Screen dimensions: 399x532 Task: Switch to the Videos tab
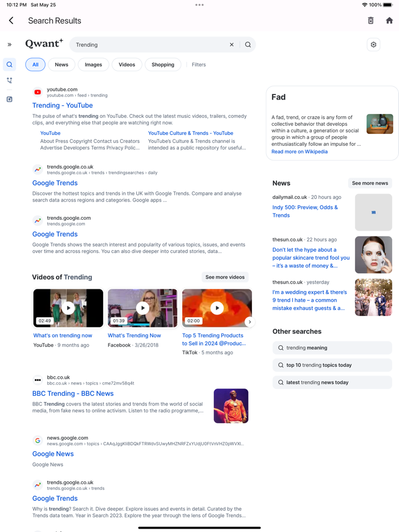pyautogui.click(x=127, y=64)
